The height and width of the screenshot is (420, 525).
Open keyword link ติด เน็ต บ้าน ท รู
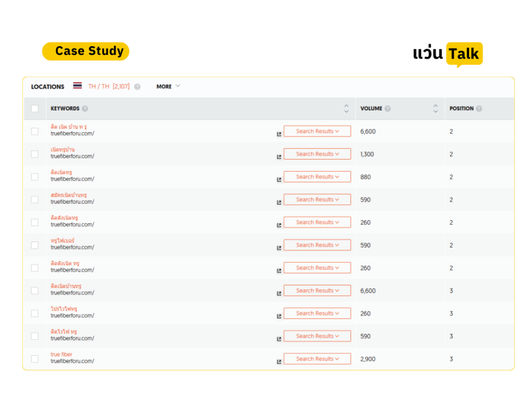(x=69, y=127)
